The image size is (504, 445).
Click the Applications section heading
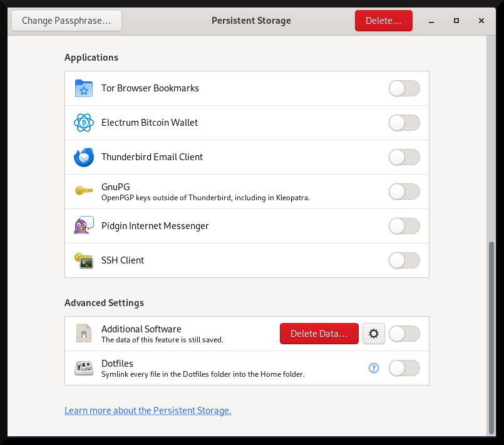pyautogui.click(x=91, y=58)
